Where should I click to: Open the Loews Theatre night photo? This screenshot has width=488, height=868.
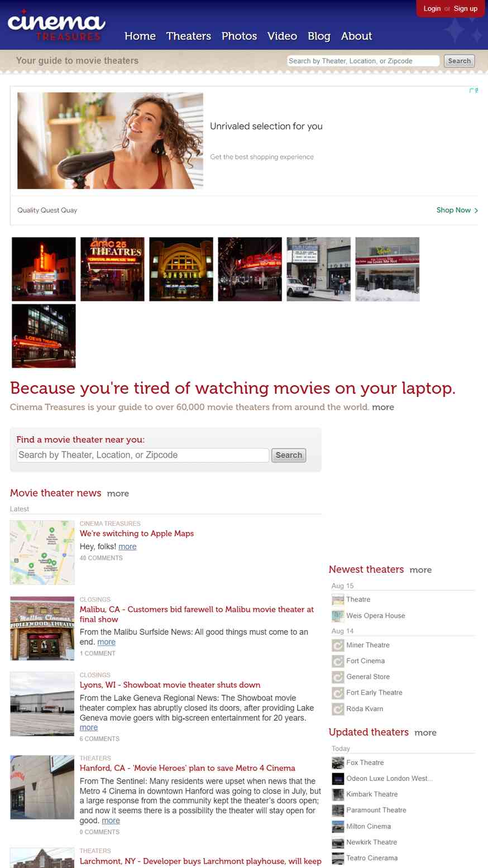pos(44,336)
